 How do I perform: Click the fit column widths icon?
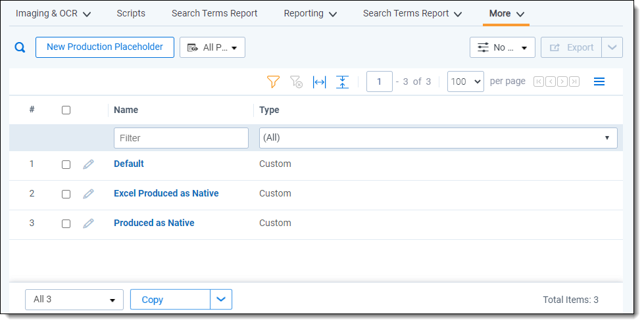pyautogui.click(x=319, y=81)
